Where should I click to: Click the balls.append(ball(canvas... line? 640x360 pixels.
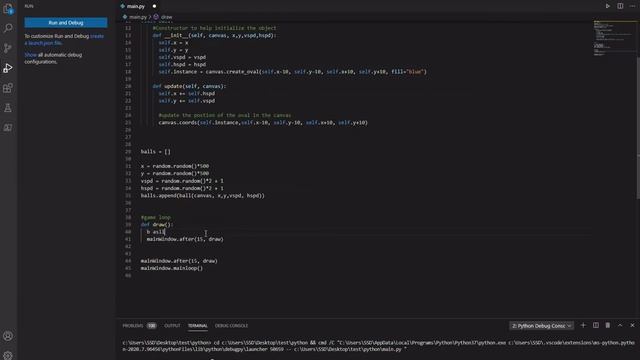pos(202,196)
